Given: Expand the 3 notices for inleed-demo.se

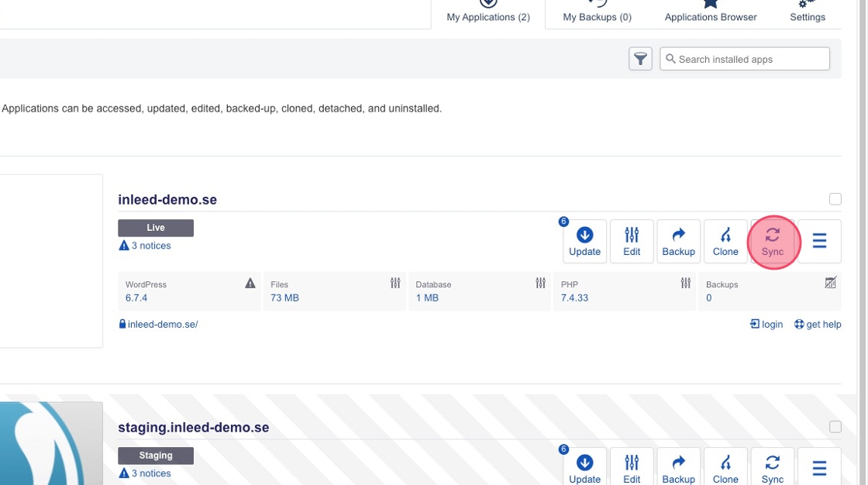Looking at the screenshot, I should [145, 246].
